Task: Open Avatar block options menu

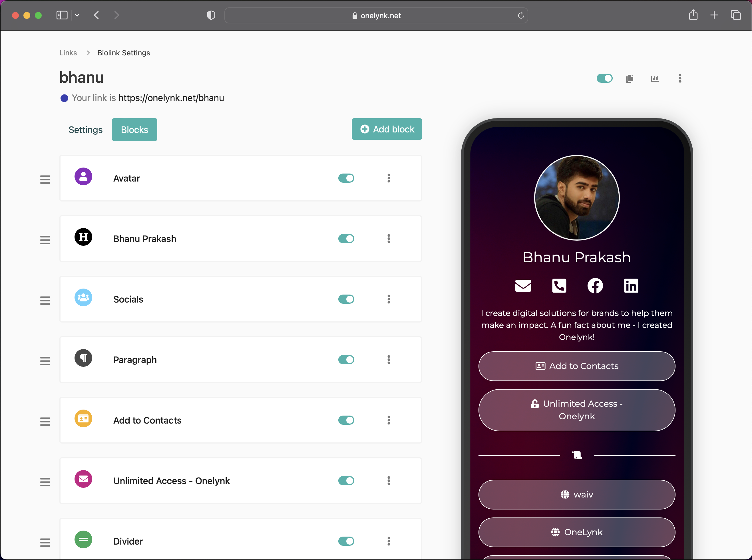Action: [x=389, y=178]
